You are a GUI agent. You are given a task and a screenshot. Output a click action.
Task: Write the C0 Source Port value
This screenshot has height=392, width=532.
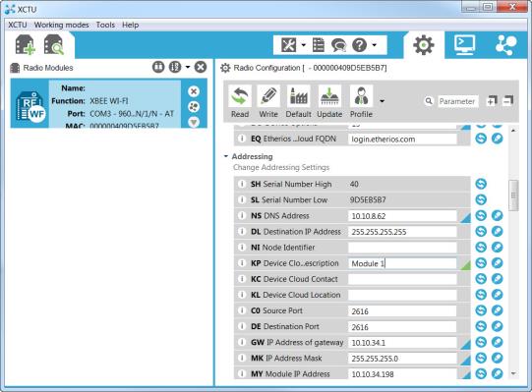point(497,310)
